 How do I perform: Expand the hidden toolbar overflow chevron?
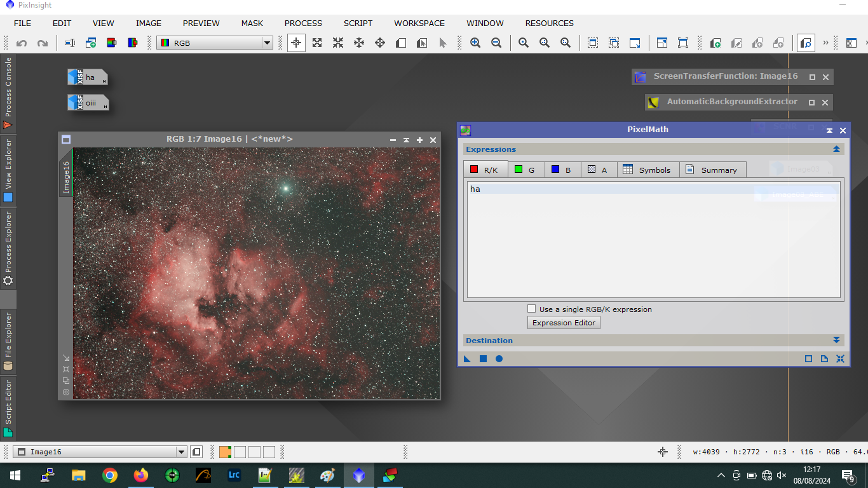[826, 43]
